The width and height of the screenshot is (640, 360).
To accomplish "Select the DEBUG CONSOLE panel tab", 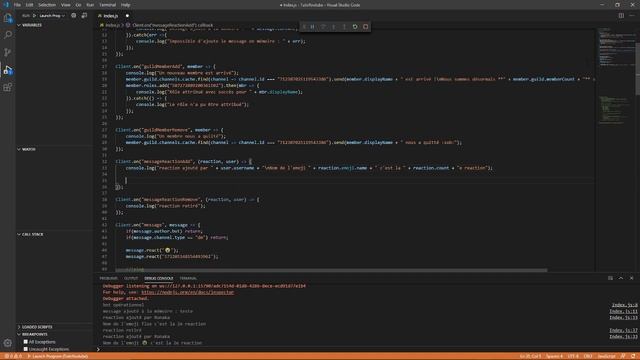I will point(159,278).
